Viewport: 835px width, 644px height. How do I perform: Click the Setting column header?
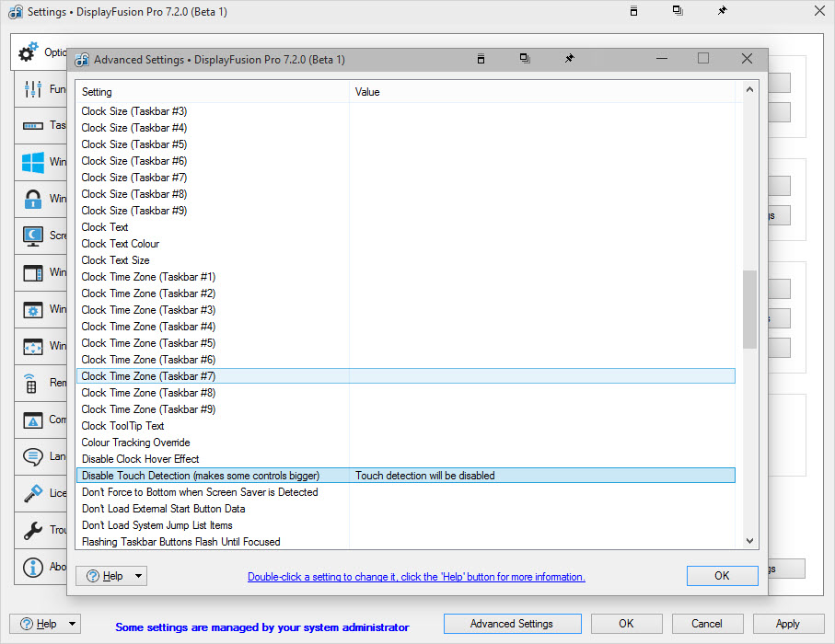(212, 92)
